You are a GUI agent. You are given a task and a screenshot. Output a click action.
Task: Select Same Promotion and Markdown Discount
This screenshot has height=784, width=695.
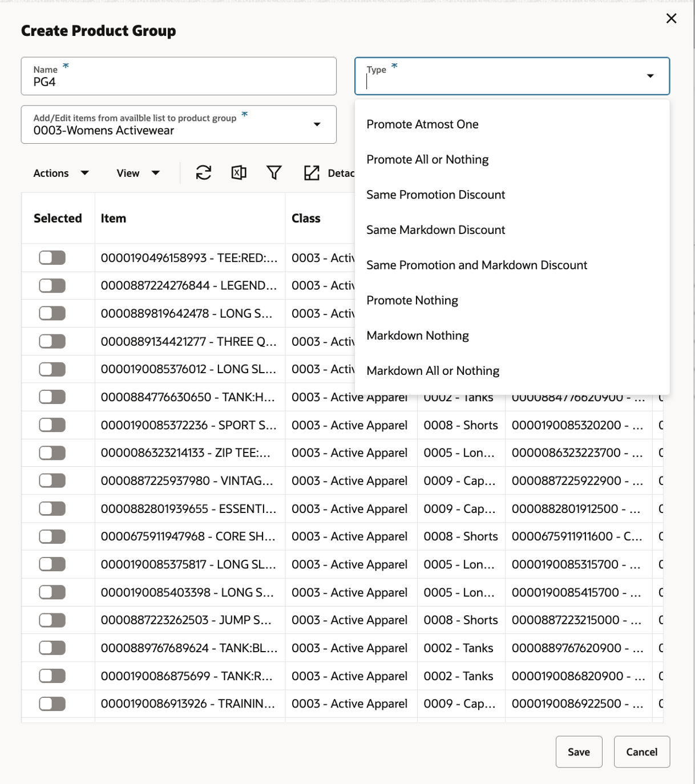[x=512, y=265]
